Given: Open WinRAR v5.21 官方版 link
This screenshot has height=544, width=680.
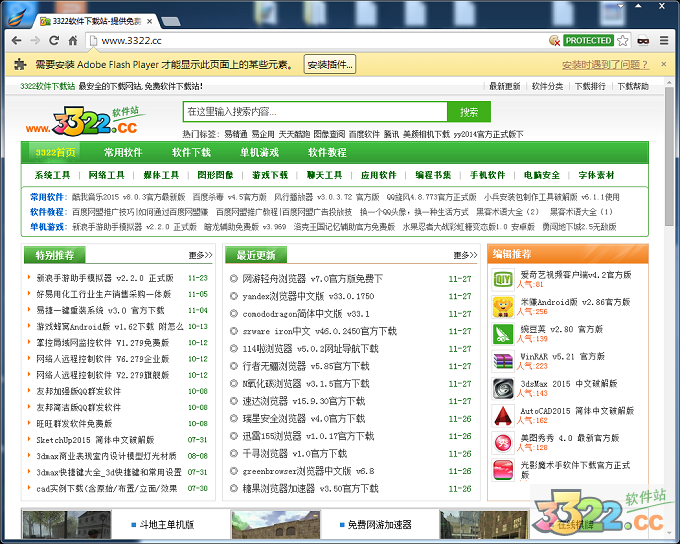Looking at the screenshot, I should point(562,357).
